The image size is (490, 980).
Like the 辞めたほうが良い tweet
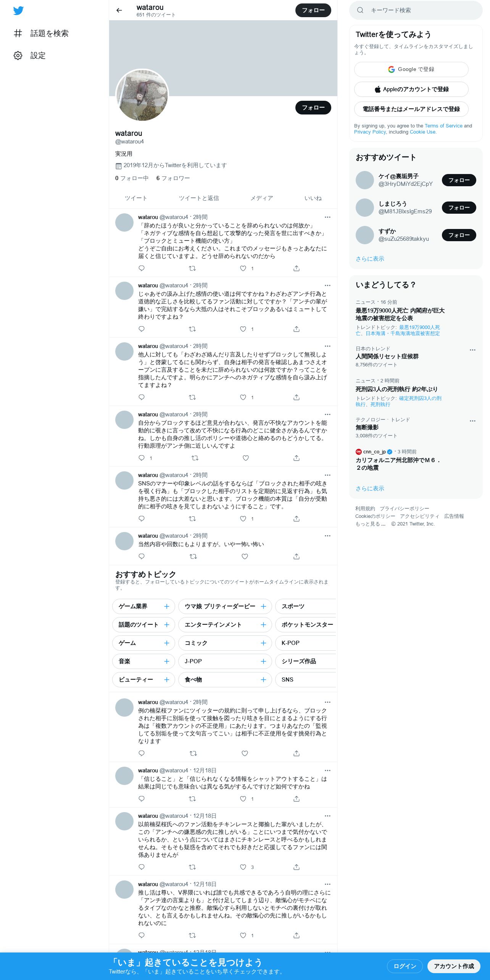click(x=243, y=268)
